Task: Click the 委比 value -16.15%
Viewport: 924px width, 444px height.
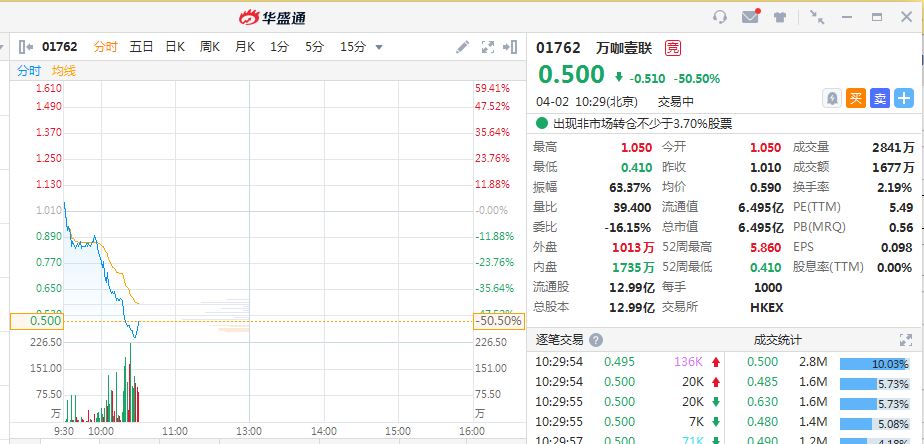Action: (628, 228)
